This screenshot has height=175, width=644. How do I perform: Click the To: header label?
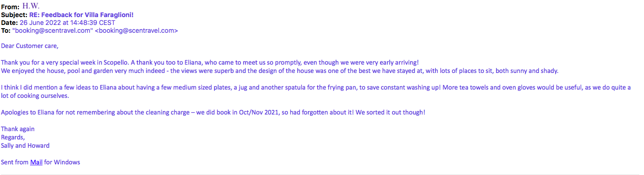tap(6, 30)
